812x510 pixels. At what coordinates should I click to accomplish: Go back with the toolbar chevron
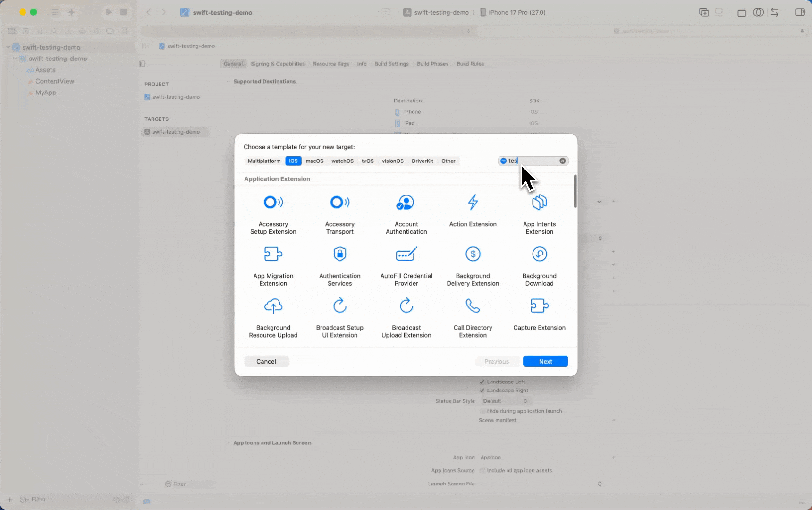[x=148, y=12]
